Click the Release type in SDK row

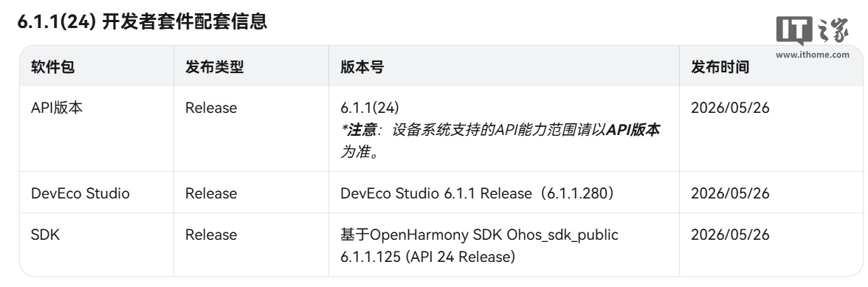pos(211,235)
